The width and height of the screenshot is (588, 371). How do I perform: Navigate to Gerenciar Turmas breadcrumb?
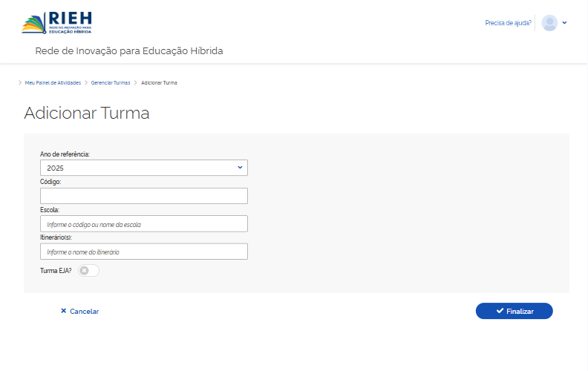coord(111,83)
